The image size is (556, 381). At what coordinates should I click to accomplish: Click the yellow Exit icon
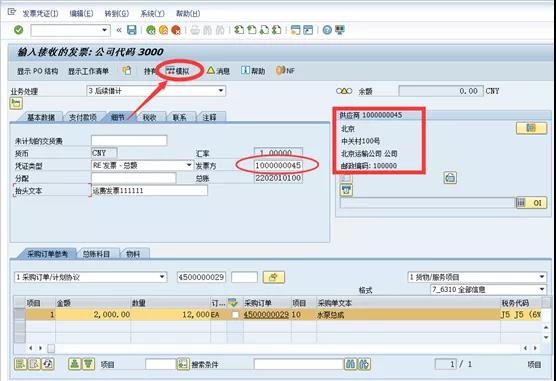pyautogui.click(x=163, y=31)
